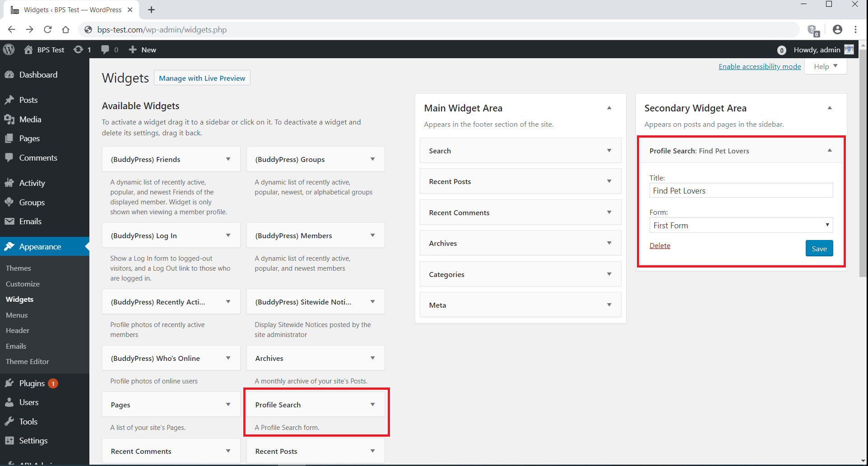Open the Plugins icon with notification badge
The width and height of the screenshot is (868, 466).
pos(10,383)
